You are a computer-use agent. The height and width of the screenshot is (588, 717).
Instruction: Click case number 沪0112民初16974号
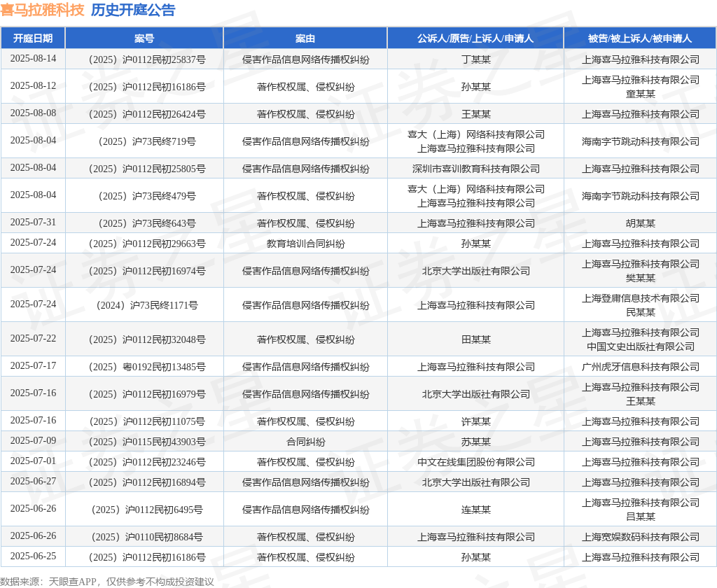[x=147, y=271]
